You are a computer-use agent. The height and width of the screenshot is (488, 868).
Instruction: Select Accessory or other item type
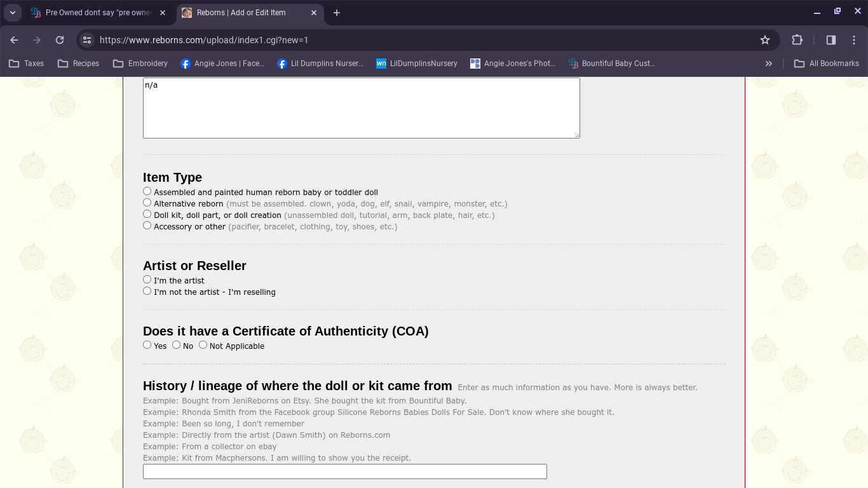pos(147,226)
